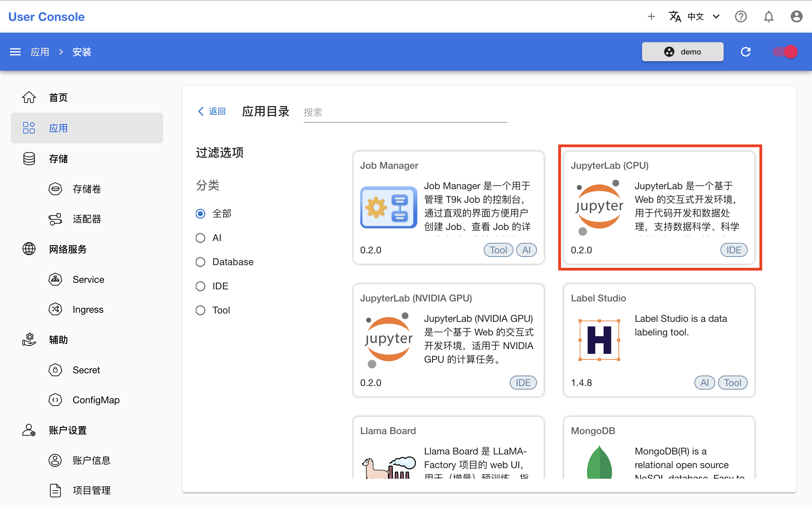Click the AI tag on Job Manager card
Screen dimensions: 812x508
click(x=526, y=250)
